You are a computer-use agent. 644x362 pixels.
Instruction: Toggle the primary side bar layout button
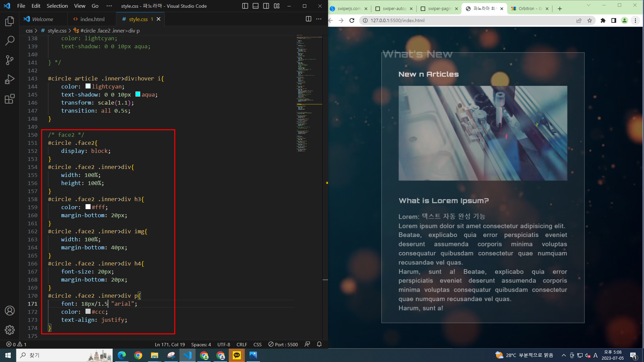click(x=245, y=6)
